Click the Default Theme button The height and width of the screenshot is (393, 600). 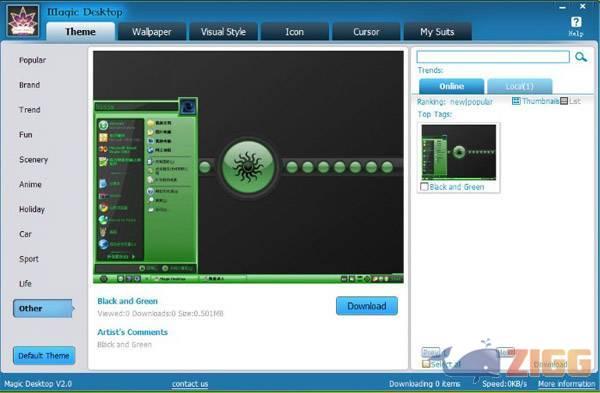[x=44, y=355]
